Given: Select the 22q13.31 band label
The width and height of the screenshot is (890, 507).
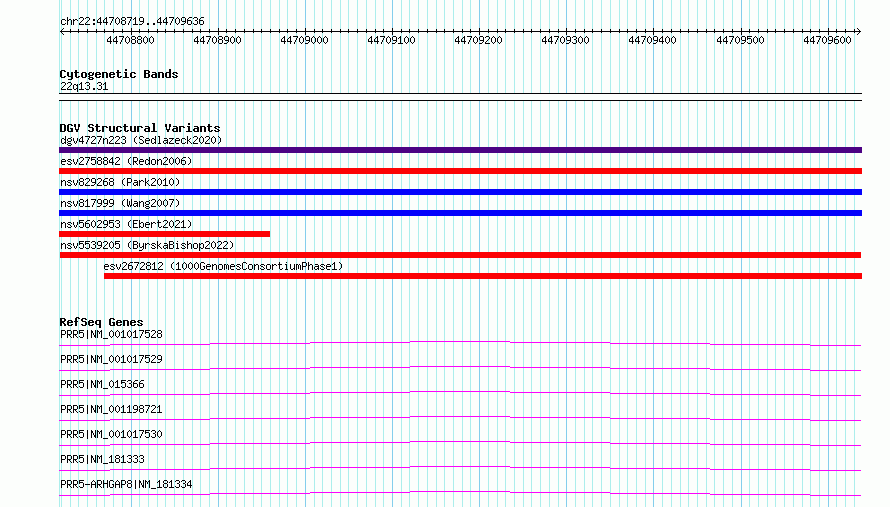Looking at the screenshot, I should (x=84, y=86).
